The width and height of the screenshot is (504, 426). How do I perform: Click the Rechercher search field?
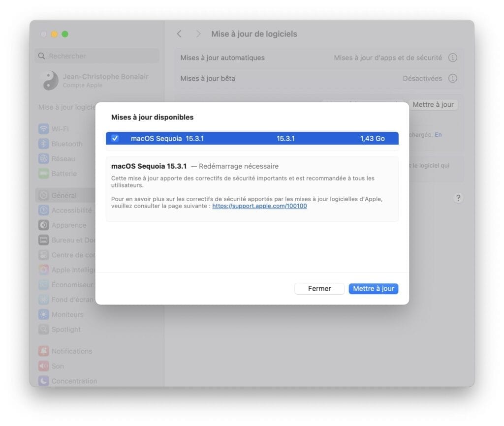tap(96, 56)
